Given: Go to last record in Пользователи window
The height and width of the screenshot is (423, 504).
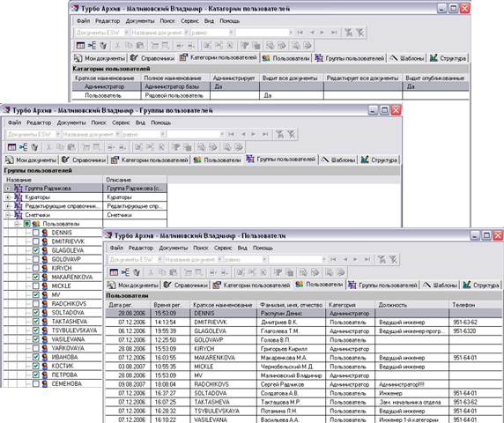Looking at the screenshot, I should coord(367,259).
